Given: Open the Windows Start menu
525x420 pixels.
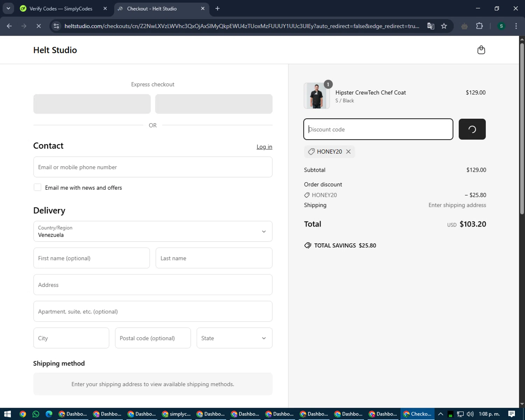Looking at the screenshot, I should pos(8,414).
